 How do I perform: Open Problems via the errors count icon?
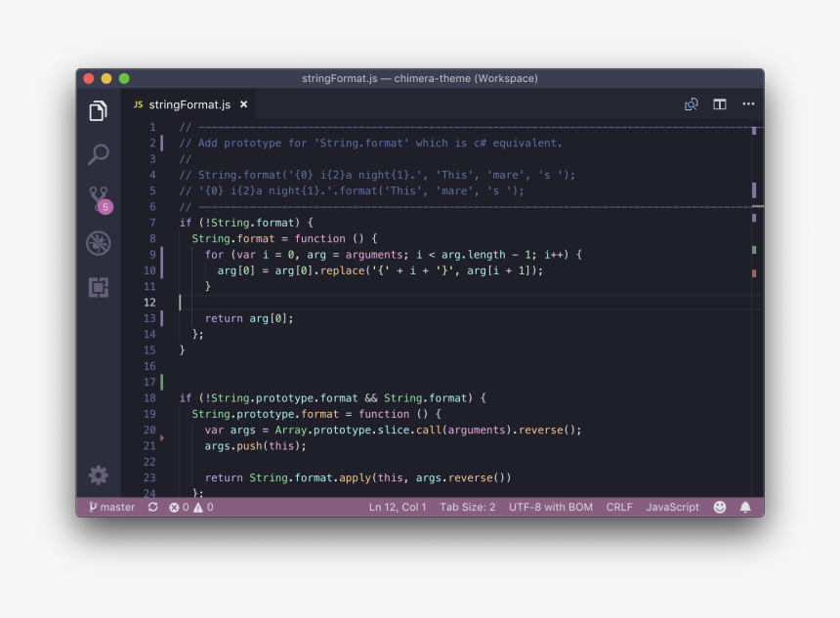click(x=179, y=507)
